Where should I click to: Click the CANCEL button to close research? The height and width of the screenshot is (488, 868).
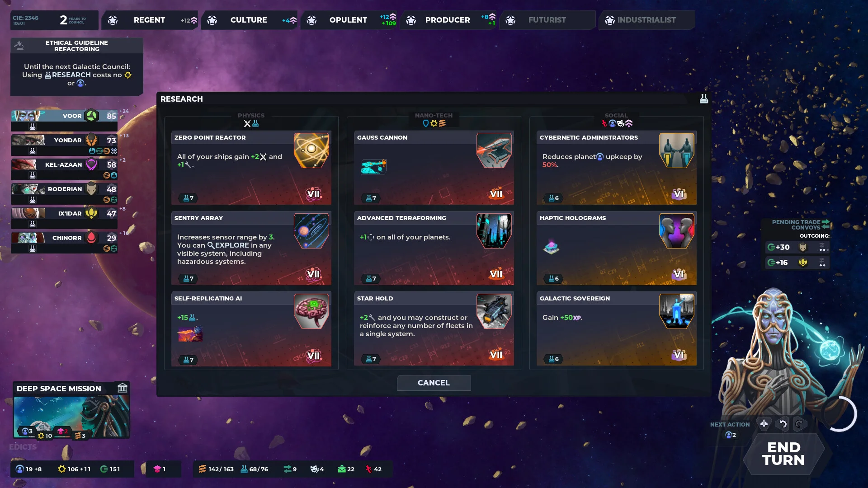click(x=434, y=383)
